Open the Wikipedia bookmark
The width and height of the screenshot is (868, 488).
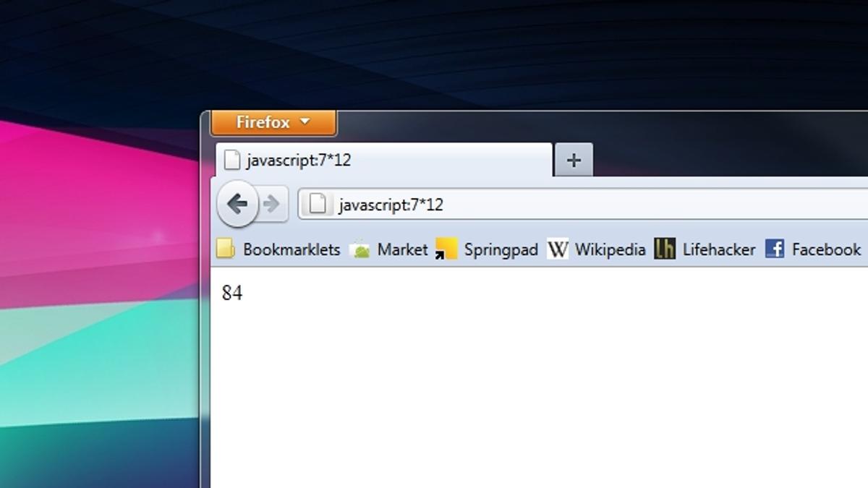click(597, 249)
